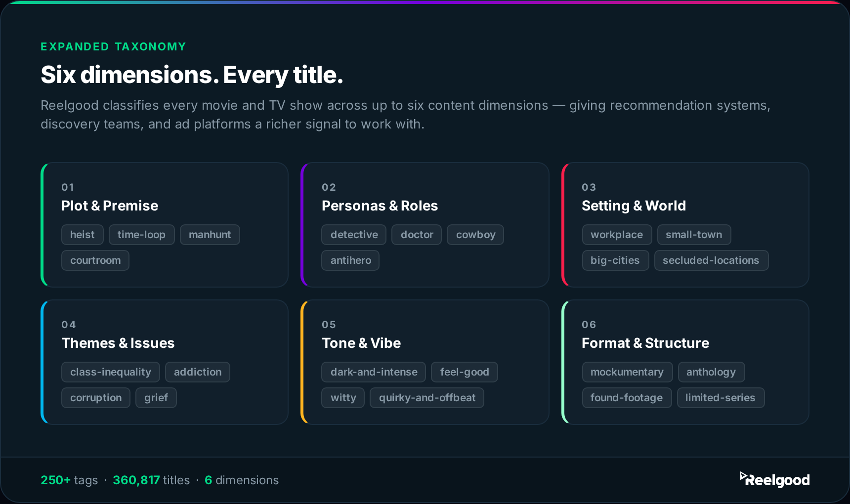This screenshot has height=504, width=850.
Task: Click the 03 card number
Action: pyautogui.click(x=589, y=187)
